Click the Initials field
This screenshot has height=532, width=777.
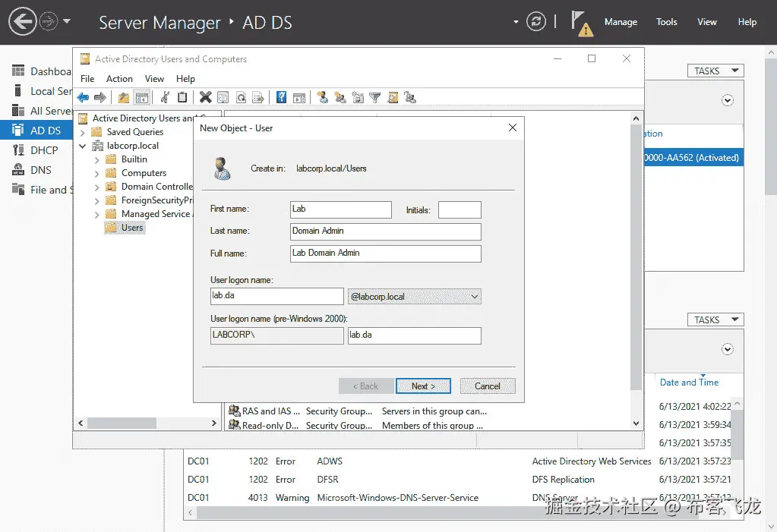pyautogui.click(x=460, y=209)
